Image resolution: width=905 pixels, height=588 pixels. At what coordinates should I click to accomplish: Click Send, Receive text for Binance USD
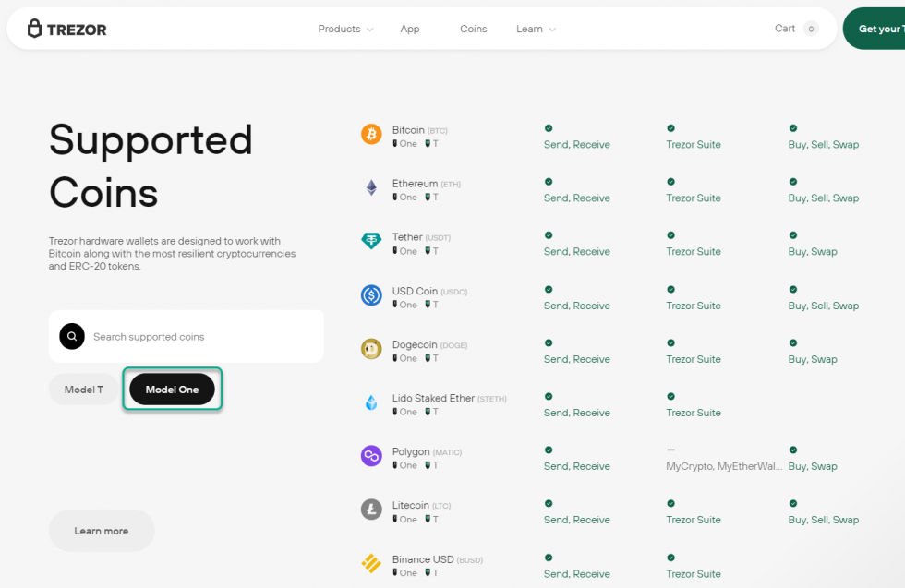(x=576, y=574)
